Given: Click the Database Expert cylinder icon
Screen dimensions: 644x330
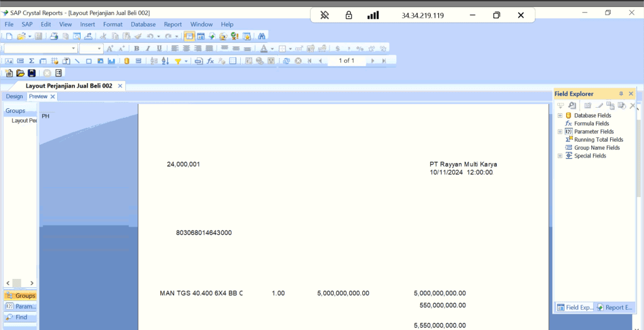Looking at the screenshot, I should click(x=127, y=61).
